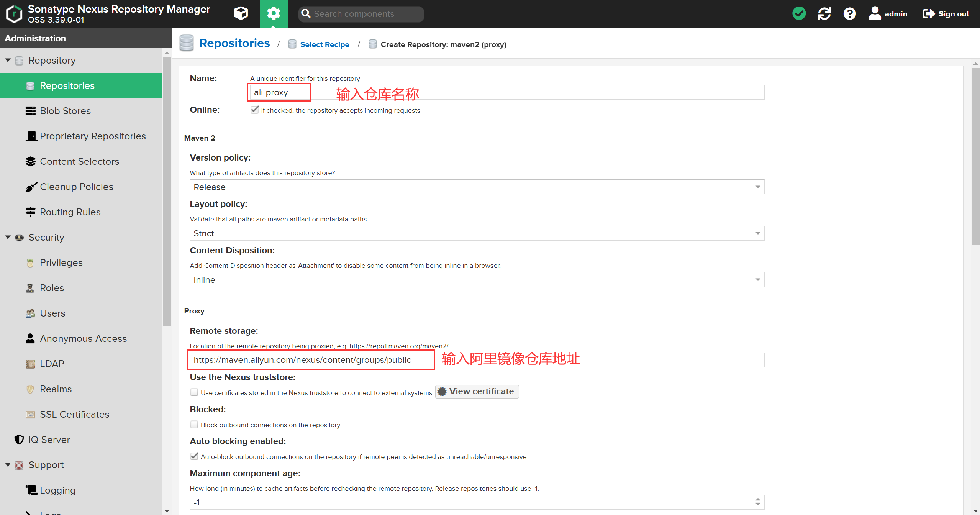Uncheck the Online checkbox
The height and width of the screenshot is (515, 980).
254,110
